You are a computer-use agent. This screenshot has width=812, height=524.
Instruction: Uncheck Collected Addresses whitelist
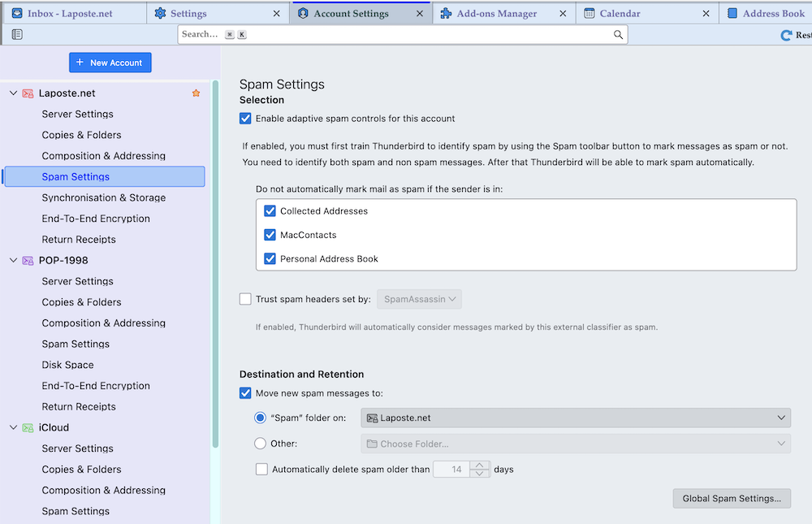point(270,211)
